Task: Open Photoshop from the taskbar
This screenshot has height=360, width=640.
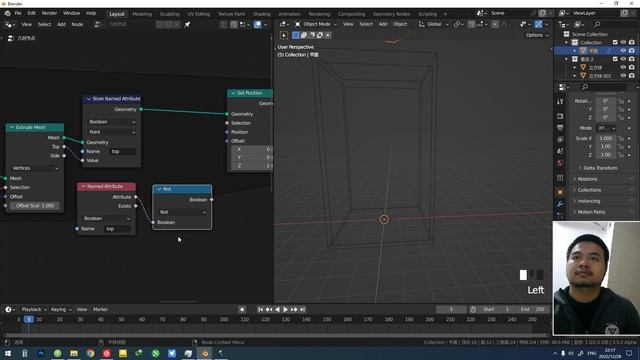Action: pos(41,353)
